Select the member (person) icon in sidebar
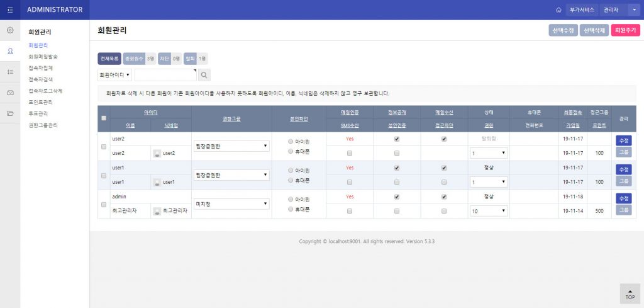This screenshot has height=308, width=644. [10, 51]
